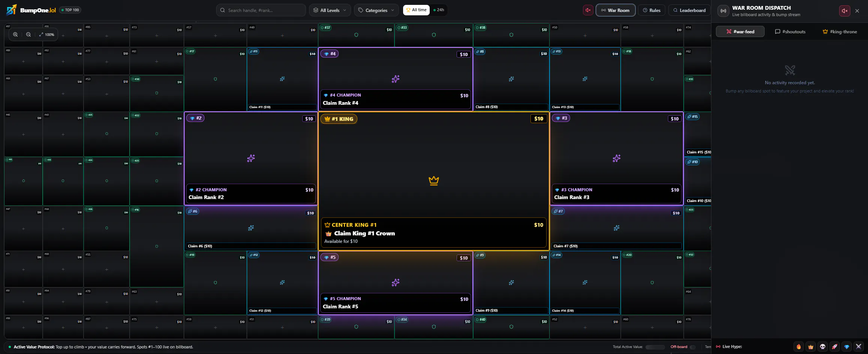Click Claim #6 ($10)
Screen dimensions: 868x354
coord(251,246)
